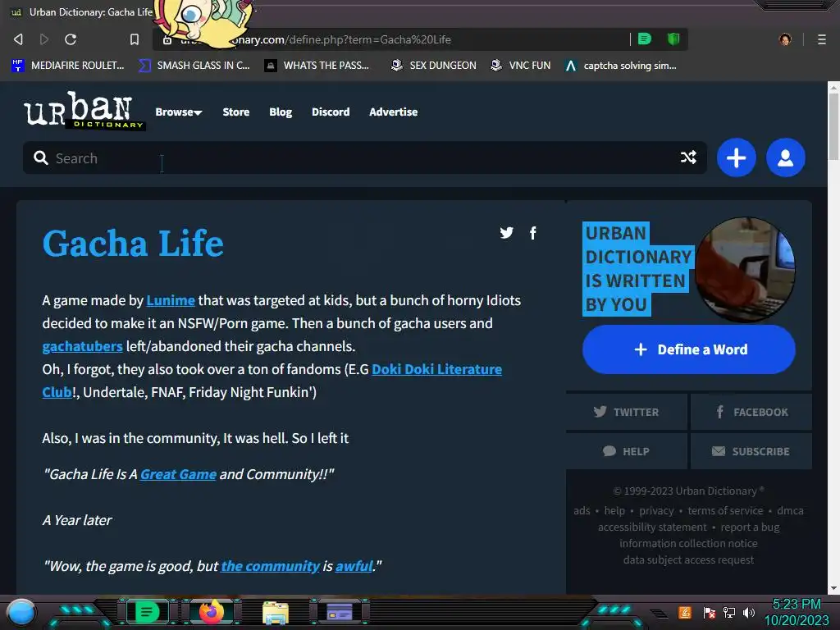Click the page vertical scrollbar thumb
This screenshot has width=840, height=630.
pos(833,126)
